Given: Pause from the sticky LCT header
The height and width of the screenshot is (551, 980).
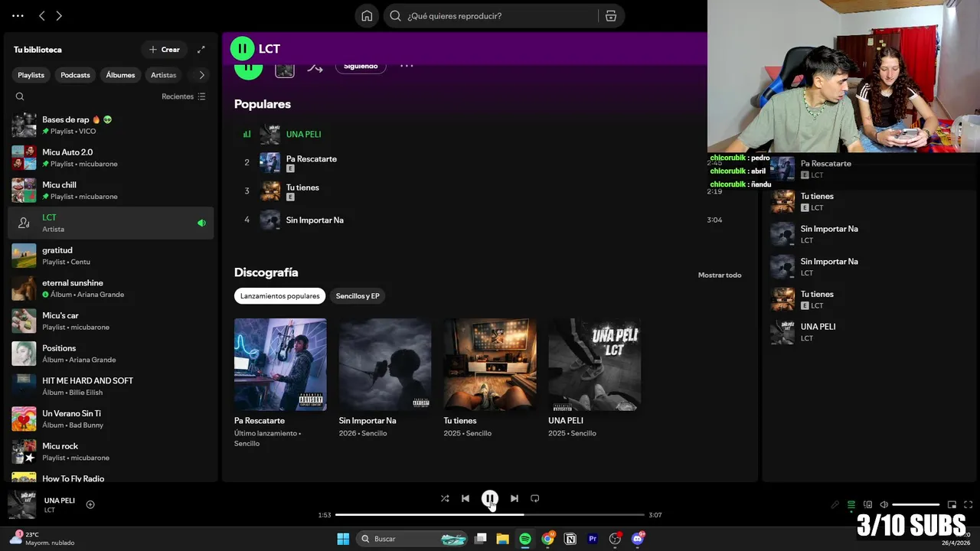Looking at the screenshot, I should click(242, 48).
